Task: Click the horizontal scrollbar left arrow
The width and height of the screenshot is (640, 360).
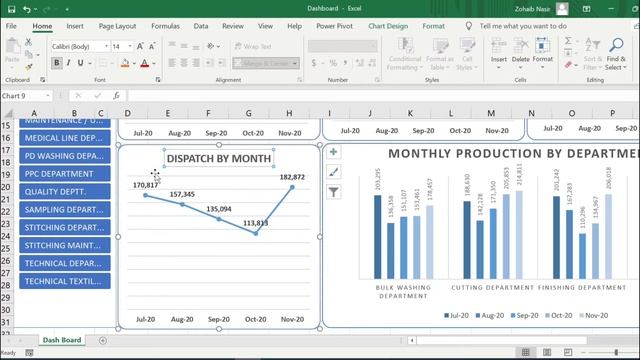Action: 412,340
